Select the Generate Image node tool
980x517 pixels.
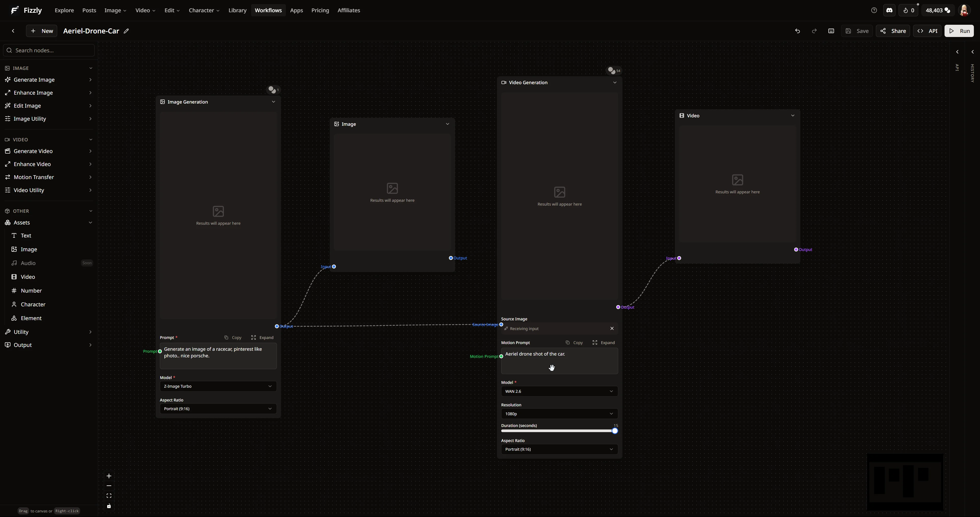[34, 80]
